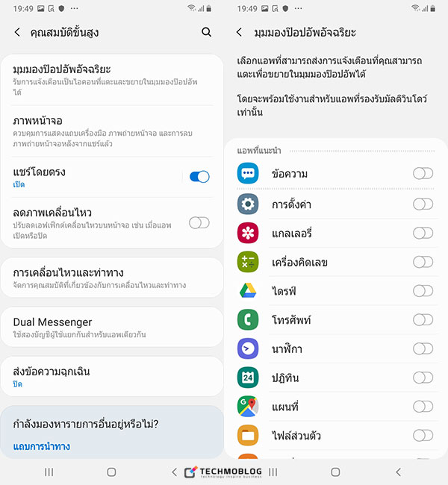Open ส่งข้อความฉุกเฉิน settings
The height and width of the screenshot is (485, 448).
point(112,377)
